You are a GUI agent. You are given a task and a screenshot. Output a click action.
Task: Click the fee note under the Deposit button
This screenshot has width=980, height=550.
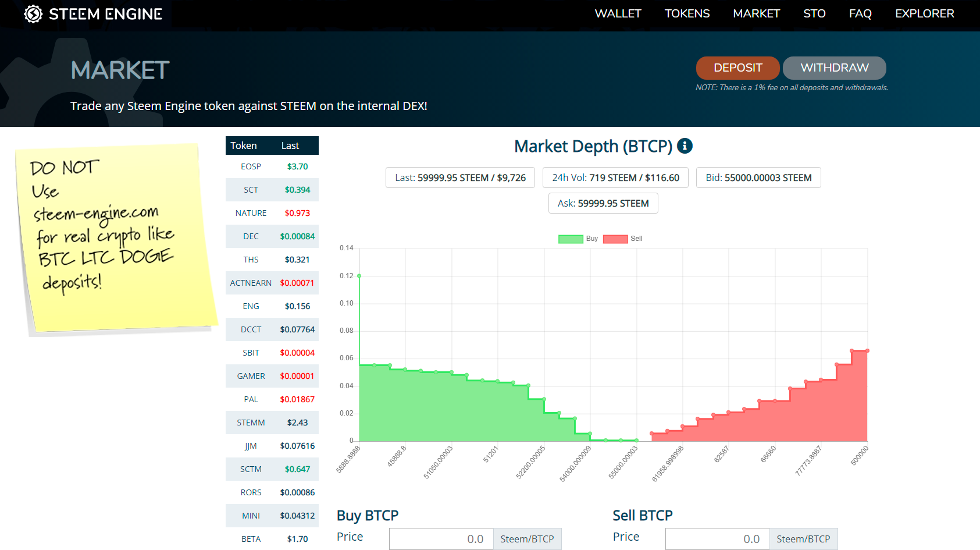coord(792,88)
